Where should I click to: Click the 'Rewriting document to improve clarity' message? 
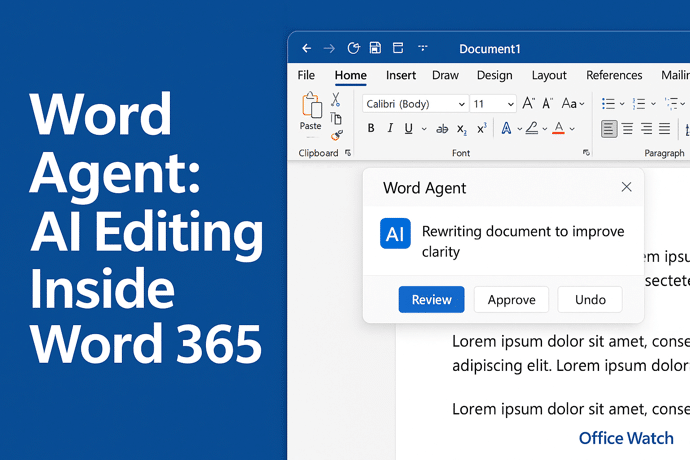[523, 241]
